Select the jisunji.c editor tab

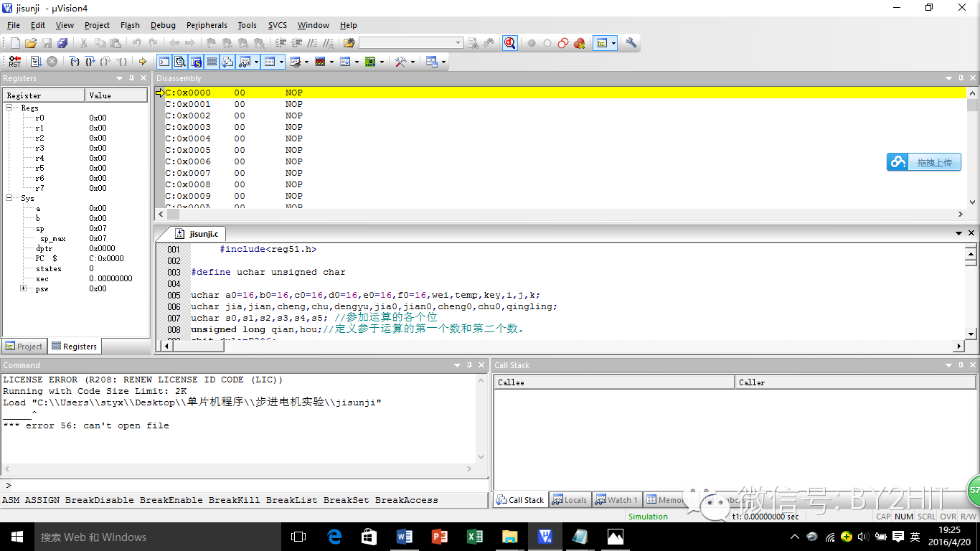point(199,234)
